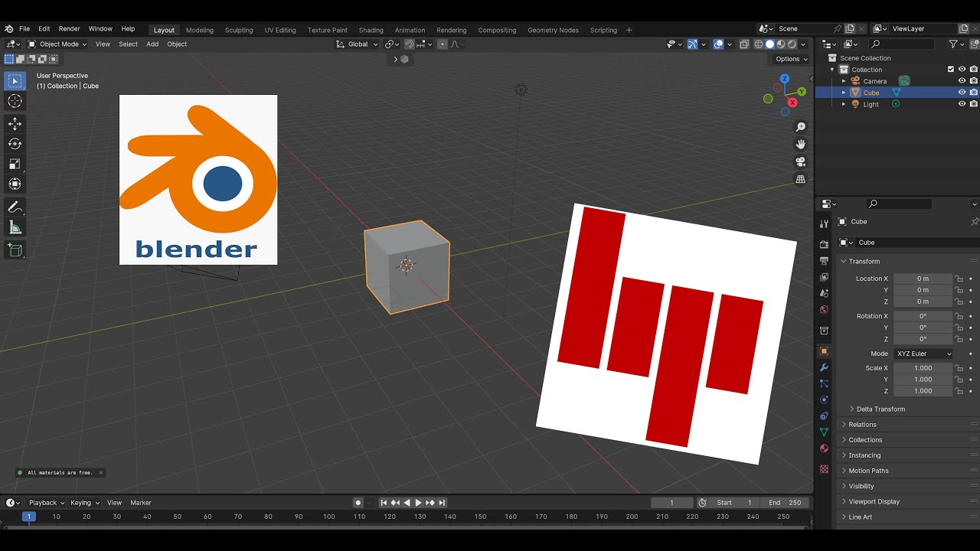Screen dimensions: 980x551
Task: Open the Keying popover in the timeline
Action: [x=85, y=503]
